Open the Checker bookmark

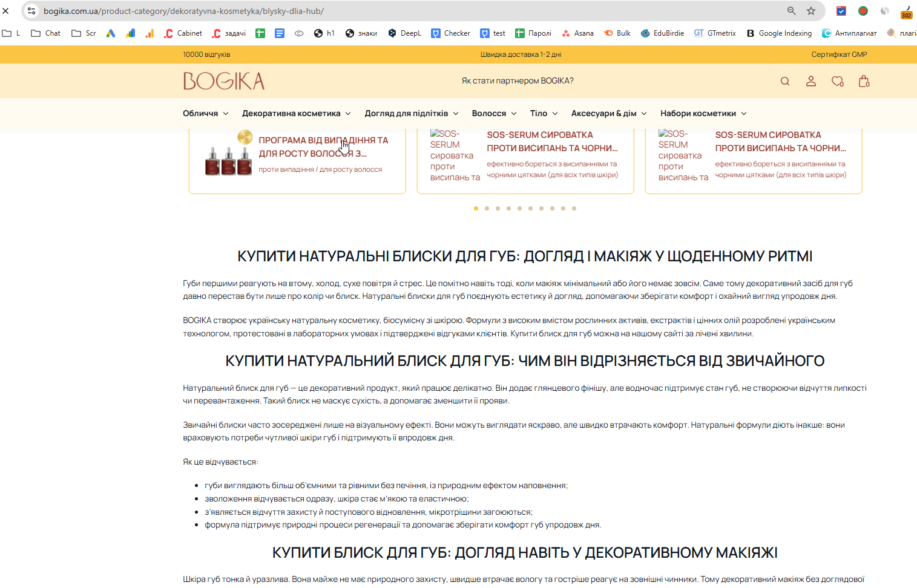point(450,33)
